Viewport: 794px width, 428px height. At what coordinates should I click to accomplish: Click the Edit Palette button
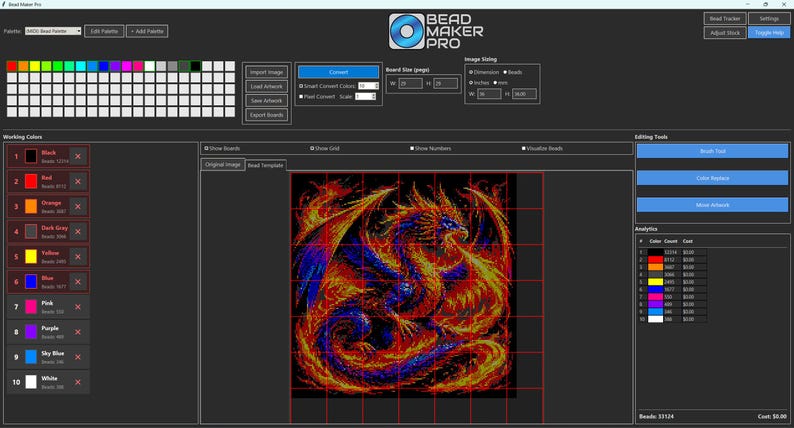tap(104, 31)
